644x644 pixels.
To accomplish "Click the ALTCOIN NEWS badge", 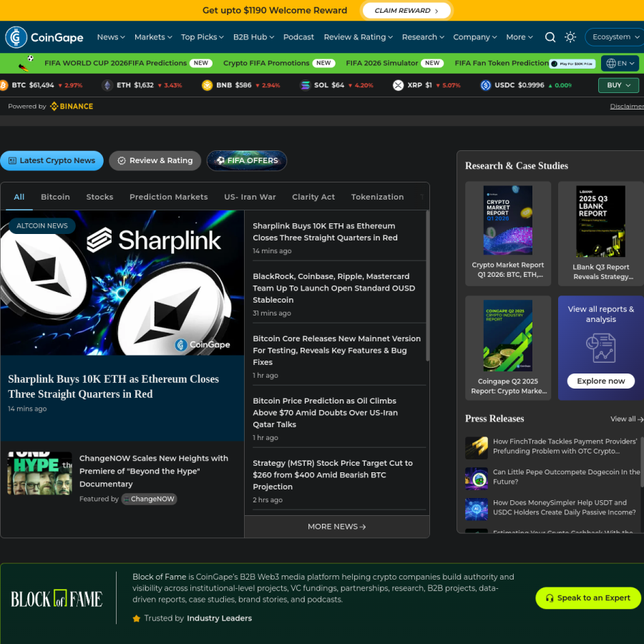I will [x=42, y=226].
